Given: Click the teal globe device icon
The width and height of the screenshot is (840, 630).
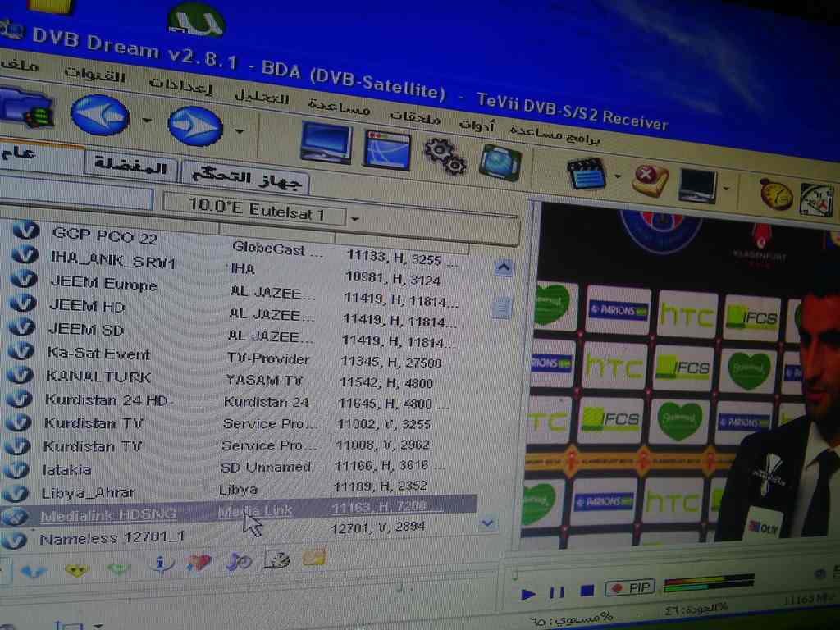Looking at the screenshot, I should tap(500, 163).
